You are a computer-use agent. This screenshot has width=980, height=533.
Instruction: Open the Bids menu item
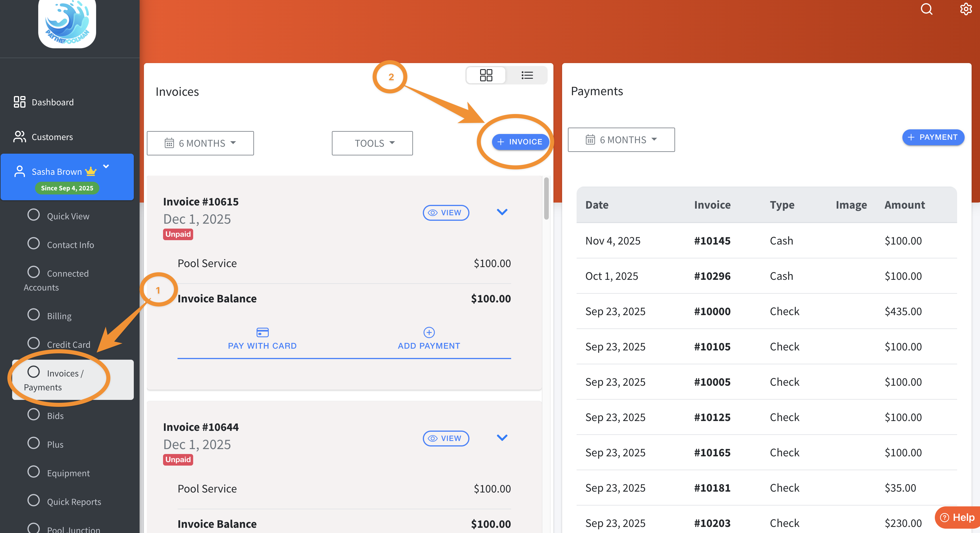[55, 416]
